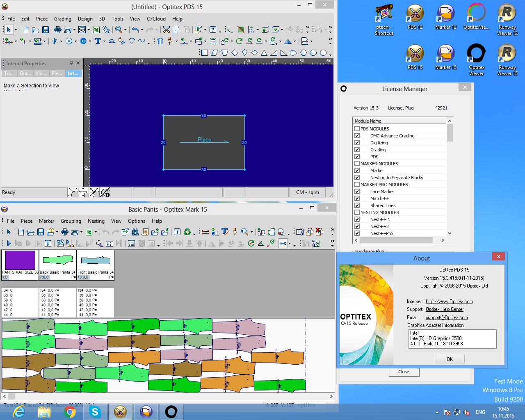Click the zoom magnifier icon in Marker toolbar
Viewport: 525px width, 420px height.
coord(245,232)
